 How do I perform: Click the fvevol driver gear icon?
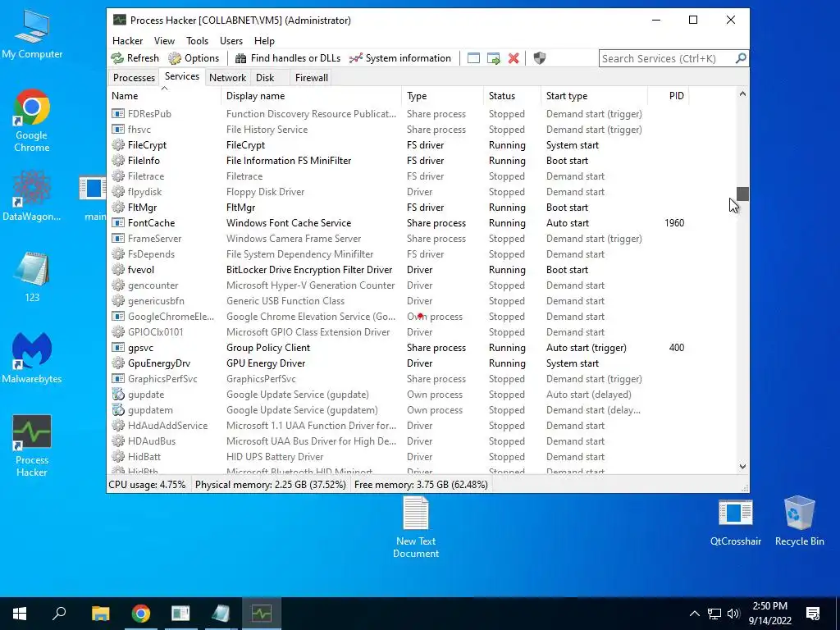pos(118,269)
